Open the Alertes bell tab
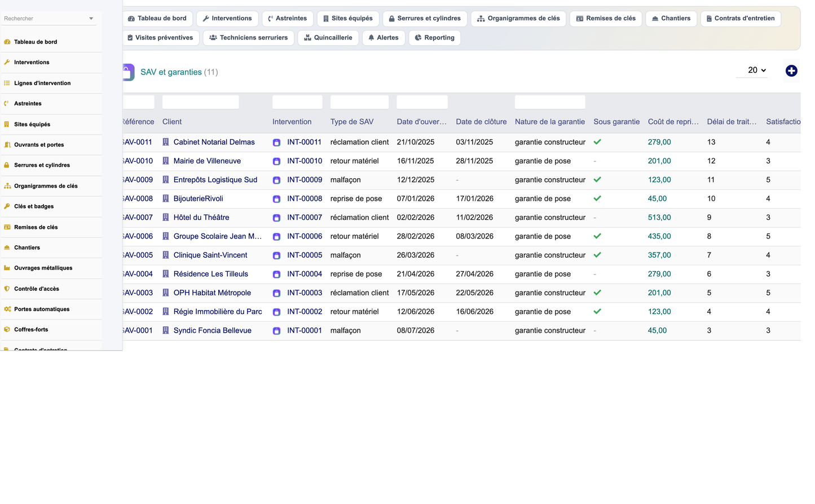This screenshot has width=815, height=504. pos(384,38)
